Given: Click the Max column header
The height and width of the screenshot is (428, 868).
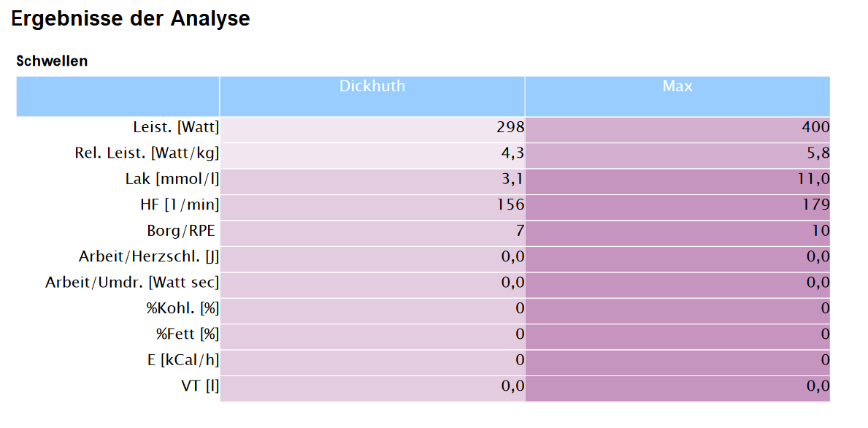Looking at the screenshot, I should [x=677, y=86].
